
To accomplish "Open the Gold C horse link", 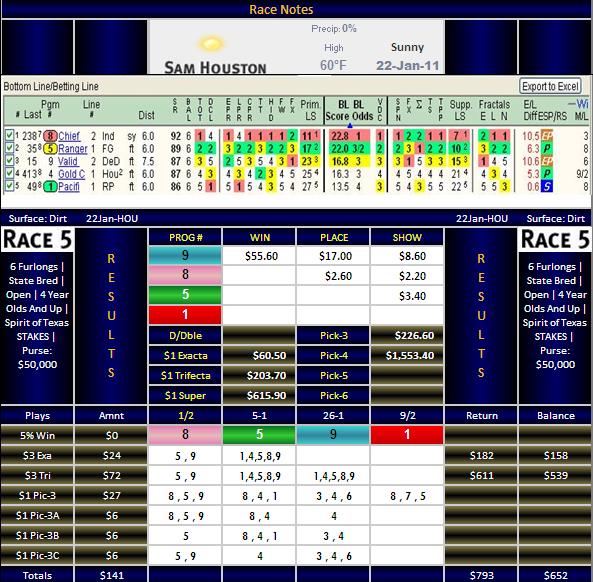I will 71,174.
